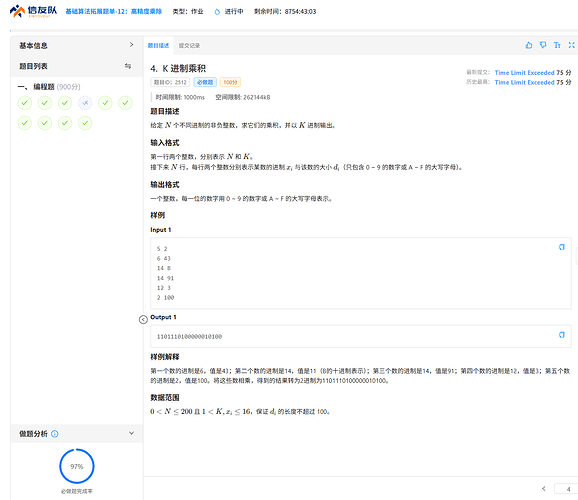Open the sixth problem checkmark circle
578x500 pixels.
125,103
